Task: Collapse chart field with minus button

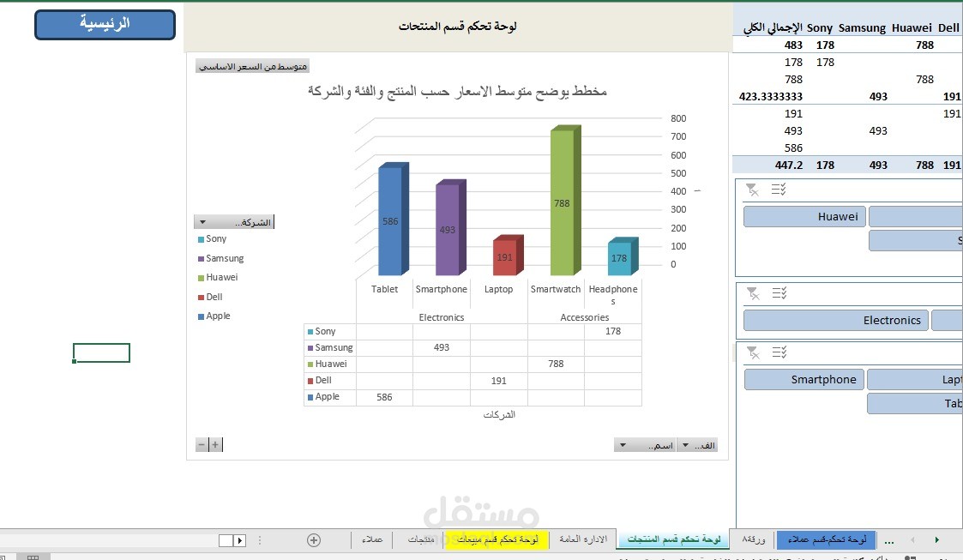Action: click(202, 444)
